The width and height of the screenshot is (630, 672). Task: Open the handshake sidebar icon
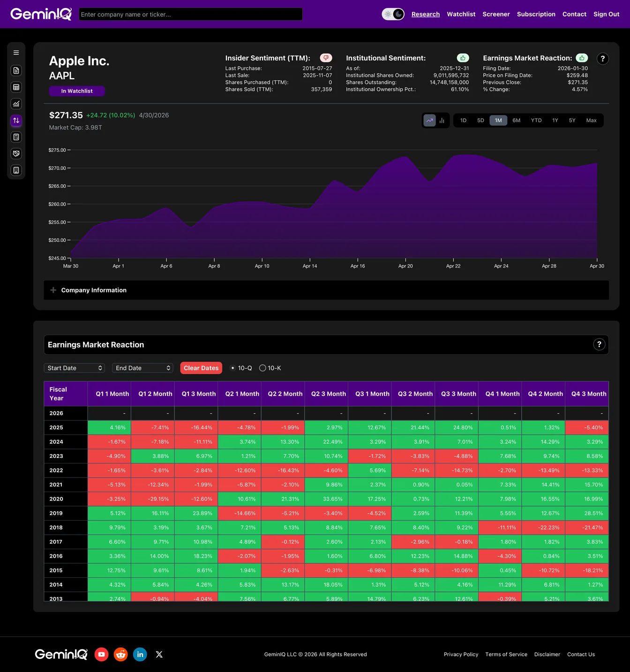point(16,154)
